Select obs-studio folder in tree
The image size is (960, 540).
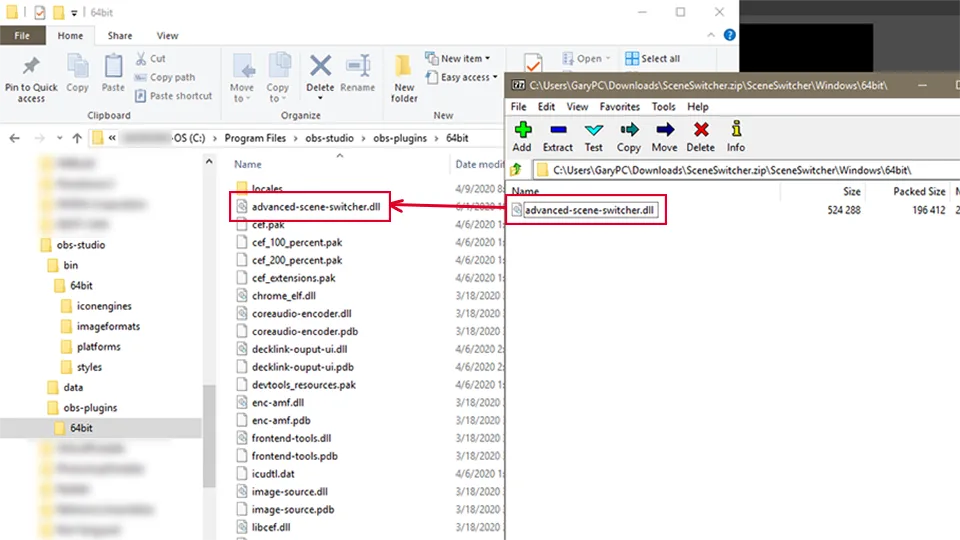[81, 245]
